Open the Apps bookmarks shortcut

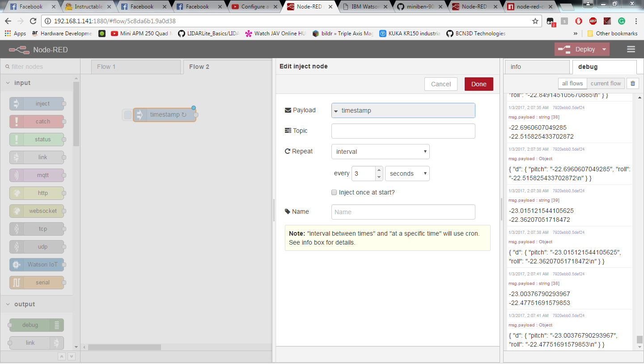pyautogui.click(x=15, y=34)
